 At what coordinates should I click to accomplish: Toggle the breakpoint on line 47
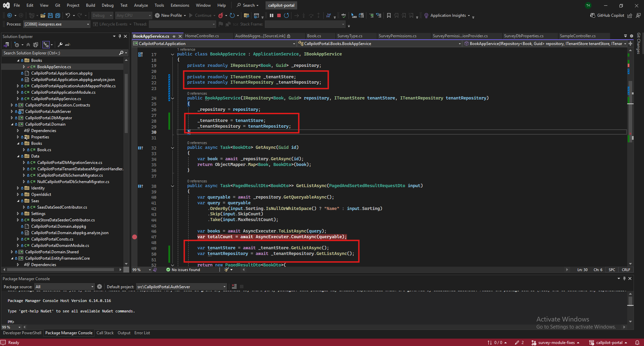(x=134, y=237)
